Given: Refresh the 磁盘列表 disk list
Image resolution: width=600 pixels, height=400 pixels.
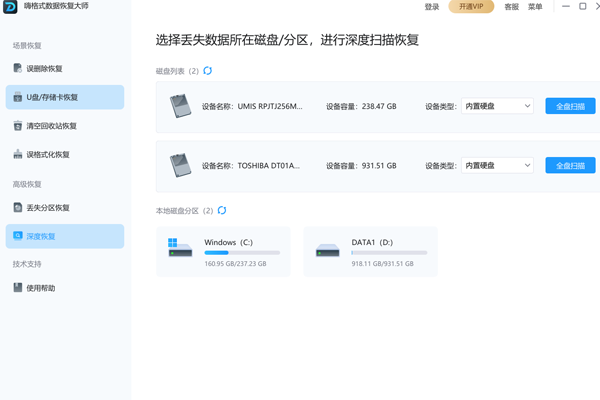Looking at the screenshot, I should 207,71.
